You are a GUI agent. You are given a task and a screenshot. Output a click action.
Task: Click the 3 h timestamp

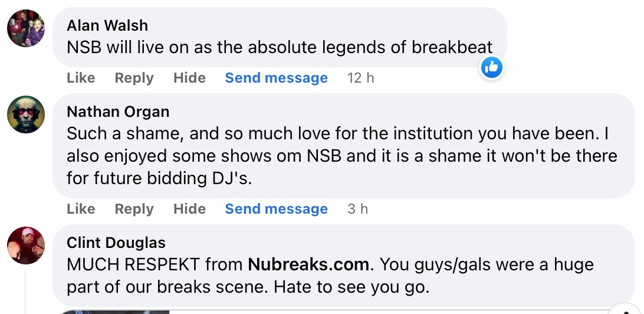pyautogui.click(x=357, y=209)
